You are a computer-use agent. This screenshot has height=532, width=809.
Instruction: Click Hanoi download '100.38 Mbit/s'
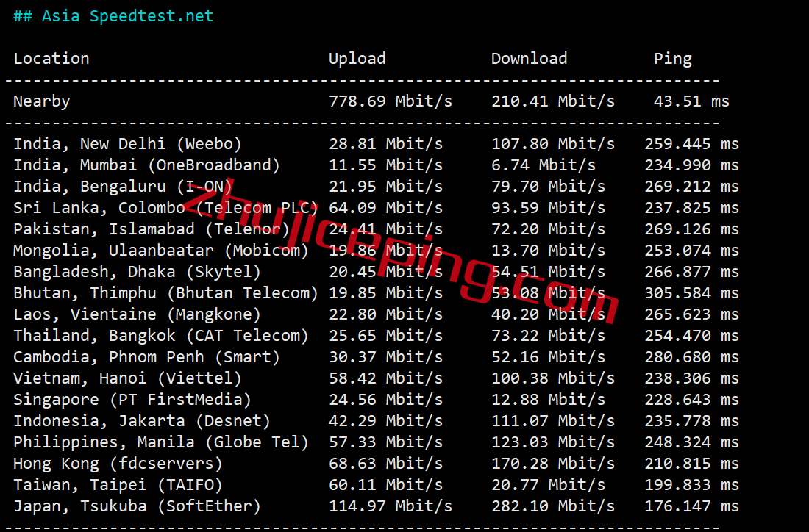(553, 378)
